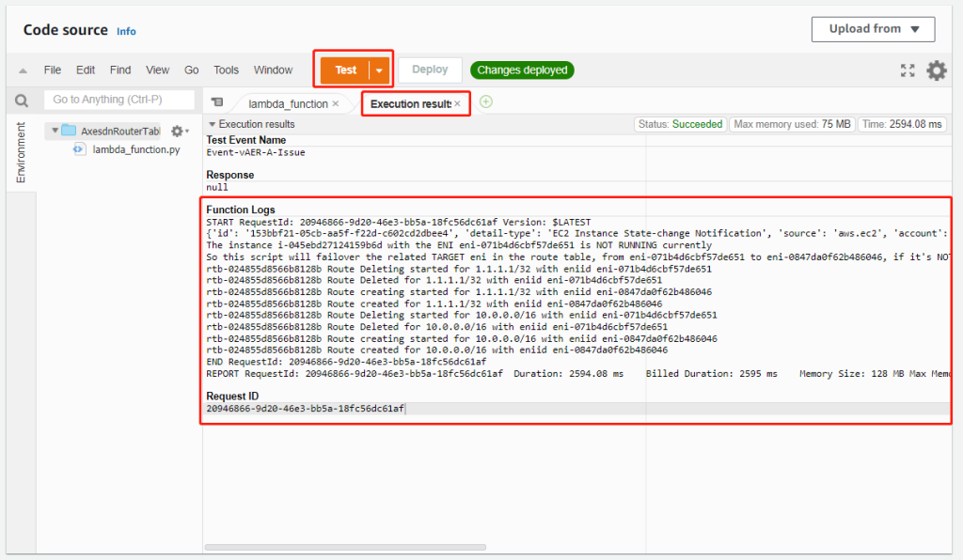Viewport: 963px width, 560px height.
Task: Open the Tools menu
Action: (226, 70)
